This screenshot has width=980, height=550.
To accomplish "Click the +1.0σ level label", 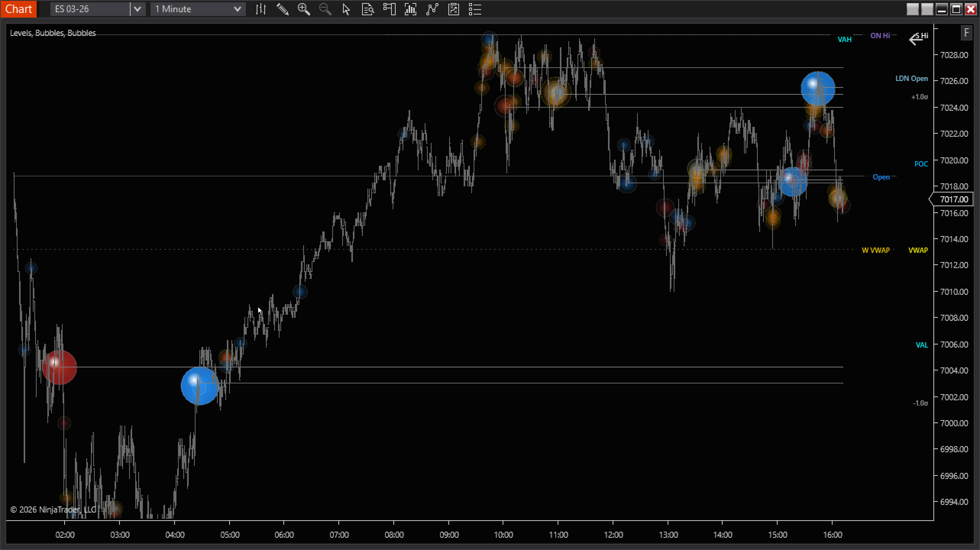I will (919, 97).
